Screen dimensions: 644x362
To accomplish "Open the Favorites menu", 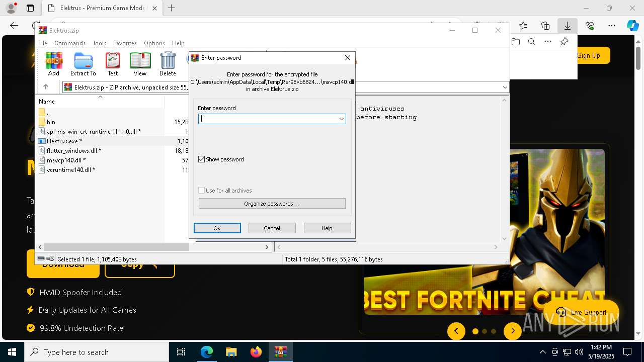I will tap(125, 43).
